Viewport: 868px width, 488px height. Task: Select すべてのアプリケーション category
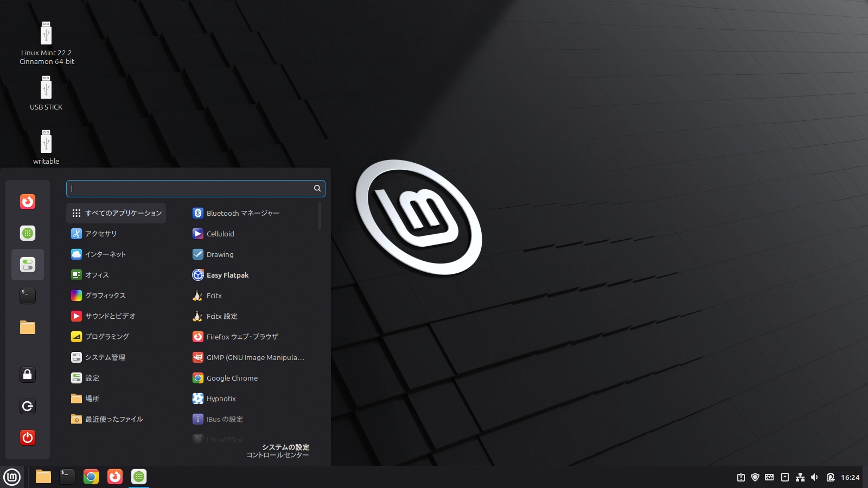point(116,213)
